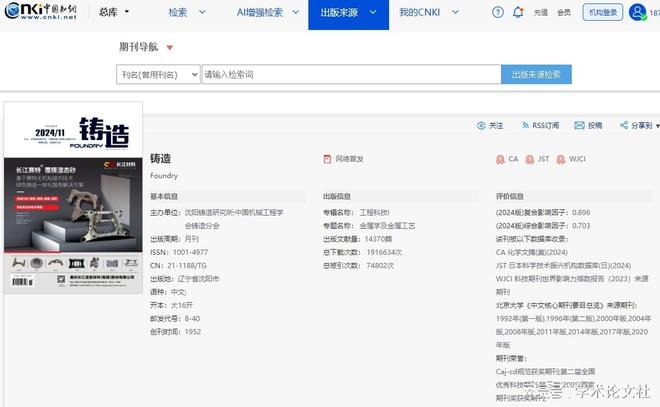Image resolution: width=660 pixels, height=407 pixels.
Task: Open the 检索 menu
Action: pos(178,12)
